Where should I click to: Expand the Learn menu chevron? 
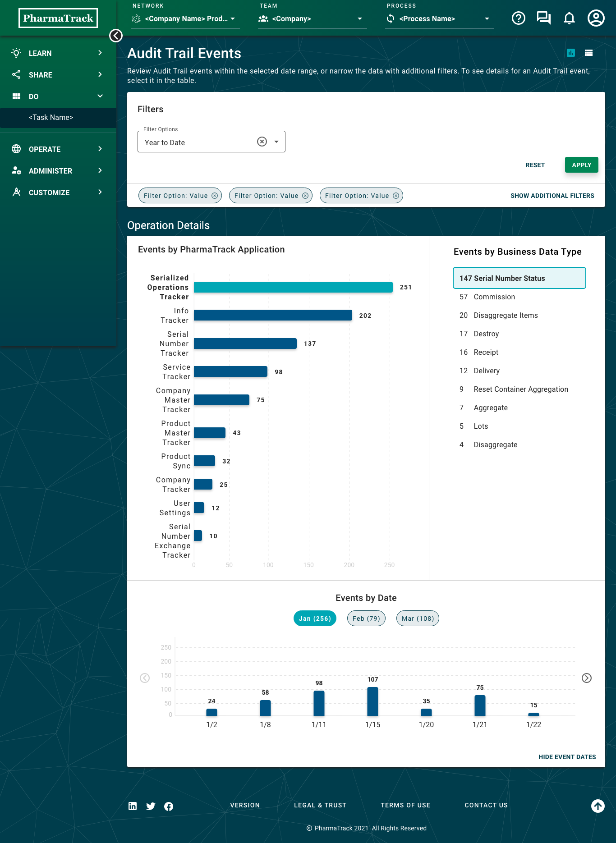point(100,53)
